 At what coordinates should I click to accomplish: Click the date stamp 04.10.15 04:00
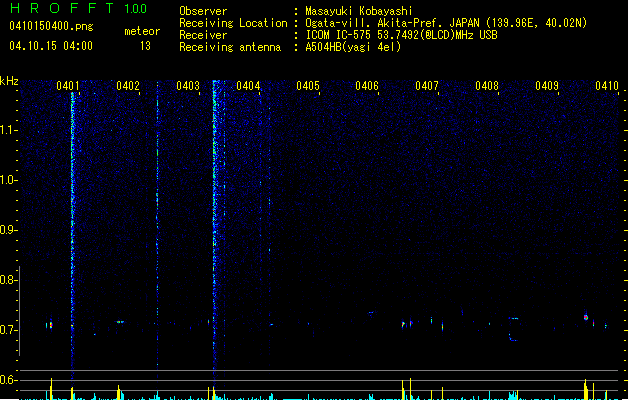pos(51,46)
